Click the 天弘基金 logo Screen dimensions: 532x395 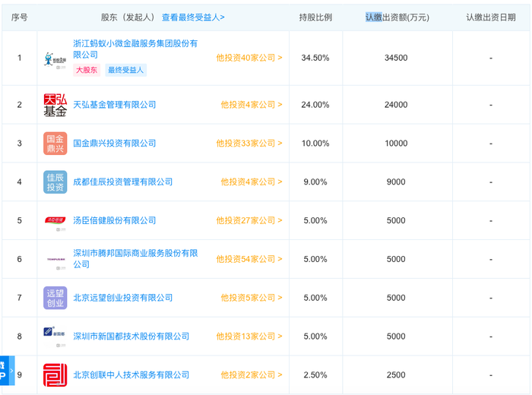pos(55,105)
